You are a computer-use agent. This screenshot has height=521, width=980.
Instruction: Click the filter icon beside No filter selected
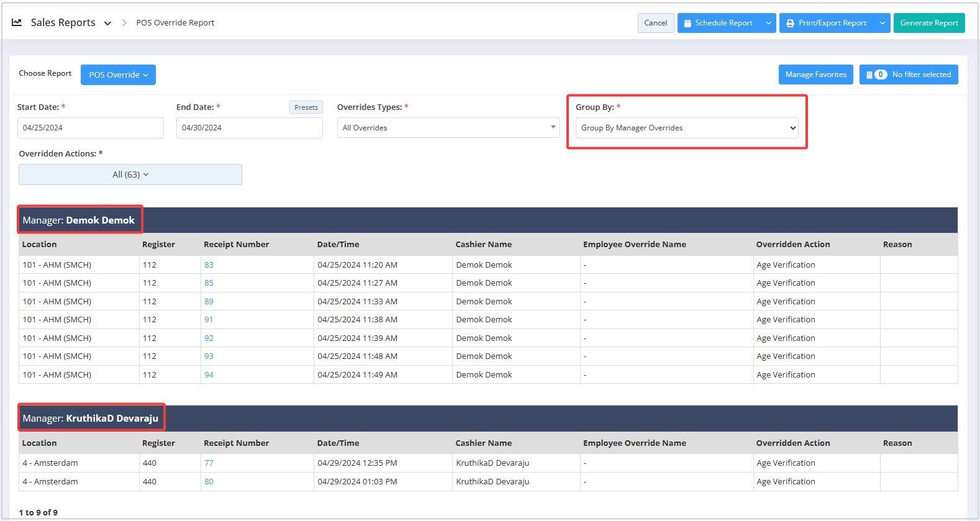869,75
